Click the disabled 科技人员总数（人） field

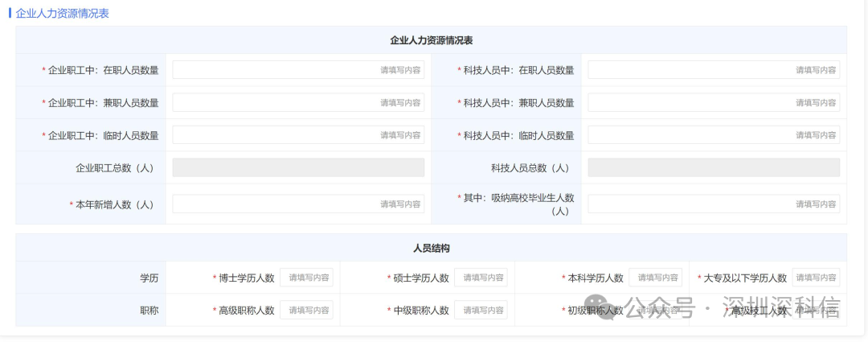pyautogui.click(x=714, y=167)
